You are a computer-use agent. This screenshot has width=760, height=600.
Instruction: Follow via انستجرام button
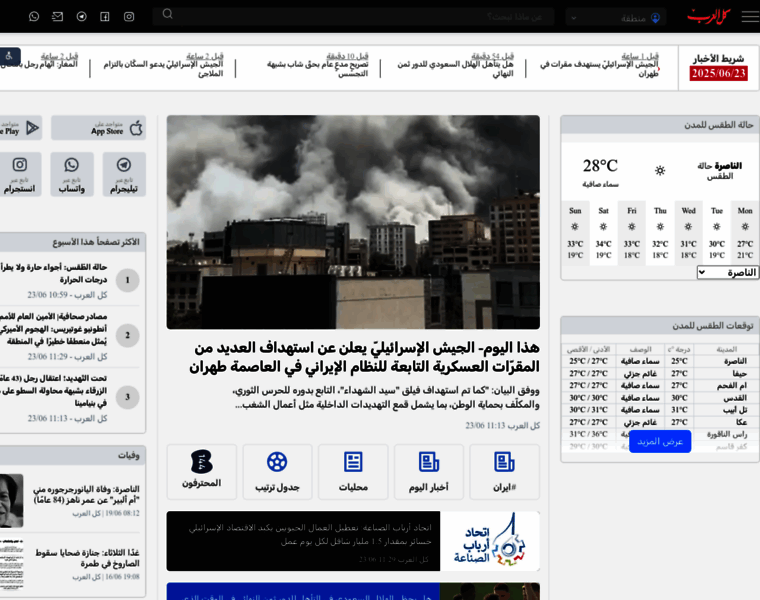19,174
